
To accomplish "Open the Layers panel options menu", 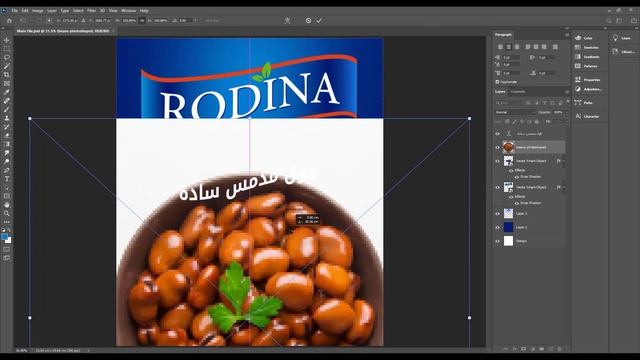I will [x=567, y=91].
